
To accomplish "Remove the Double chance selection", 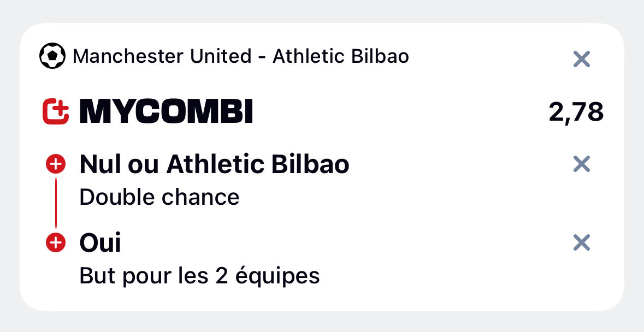I will click(582, 164).
